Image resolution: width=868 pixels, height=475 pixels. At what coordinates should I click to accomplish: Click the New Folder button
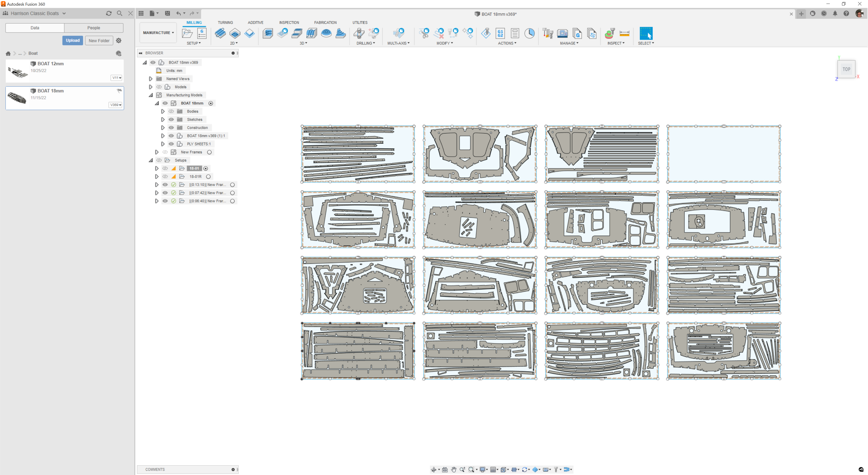click(99, 40)
